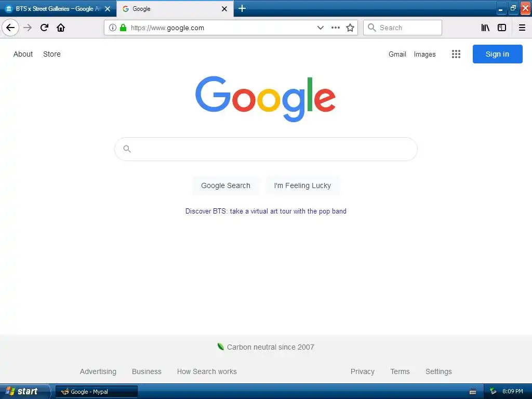Open the Google apps grid
This screenshot has width=532, height=399.
click(456, 54)
